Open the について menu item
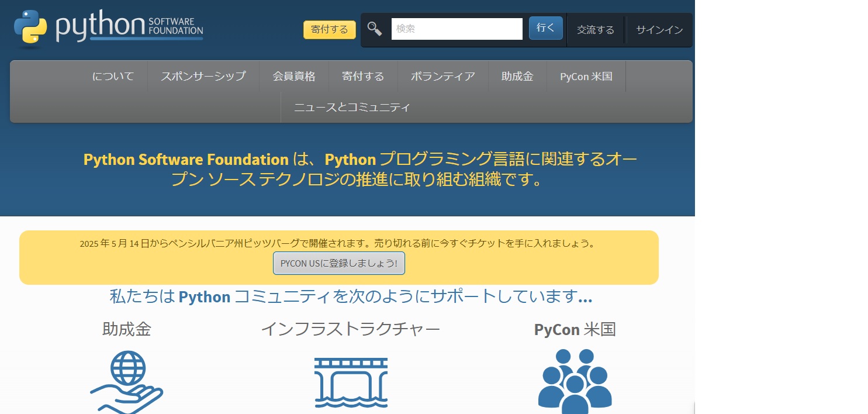Screen dimensions: 868x414 tap(113, 76)
